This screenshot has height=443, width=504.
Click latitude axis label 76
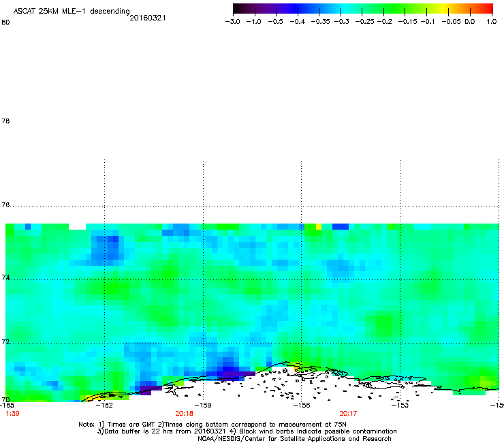[5, 205]
